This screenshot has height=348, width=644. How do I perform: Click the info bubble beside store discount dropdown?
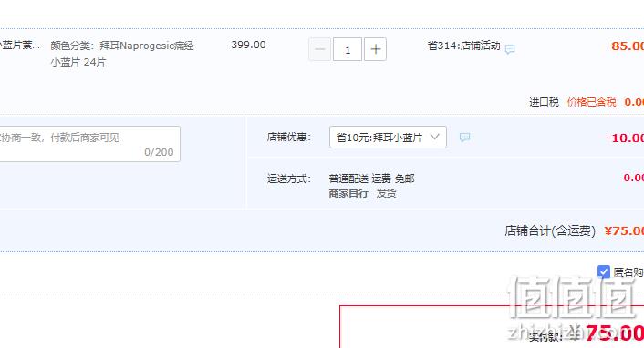[464, 137]
